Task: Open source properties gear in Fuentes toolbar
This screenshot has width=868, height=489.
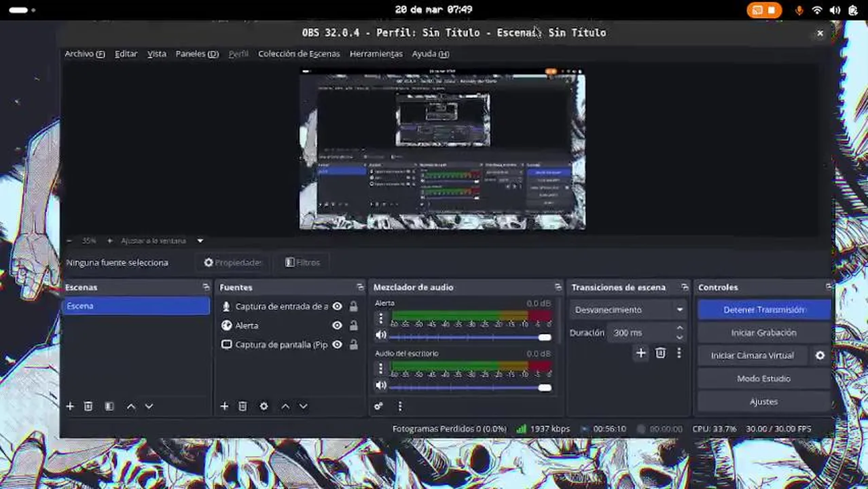Action: (x=264, y=406)
